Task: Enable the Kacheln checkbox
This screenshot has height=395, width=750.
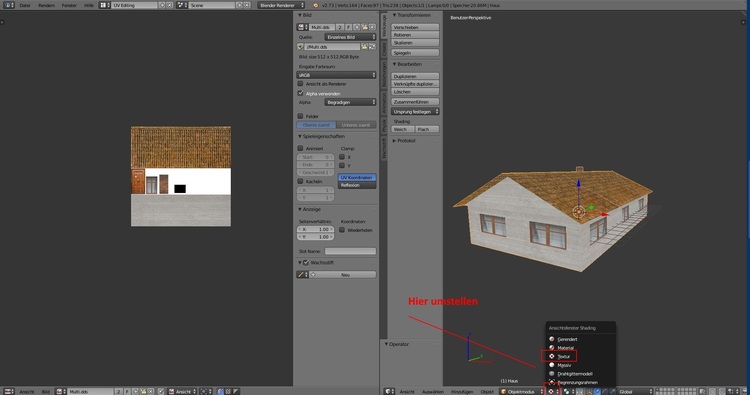Action: (x=300, y=181)
